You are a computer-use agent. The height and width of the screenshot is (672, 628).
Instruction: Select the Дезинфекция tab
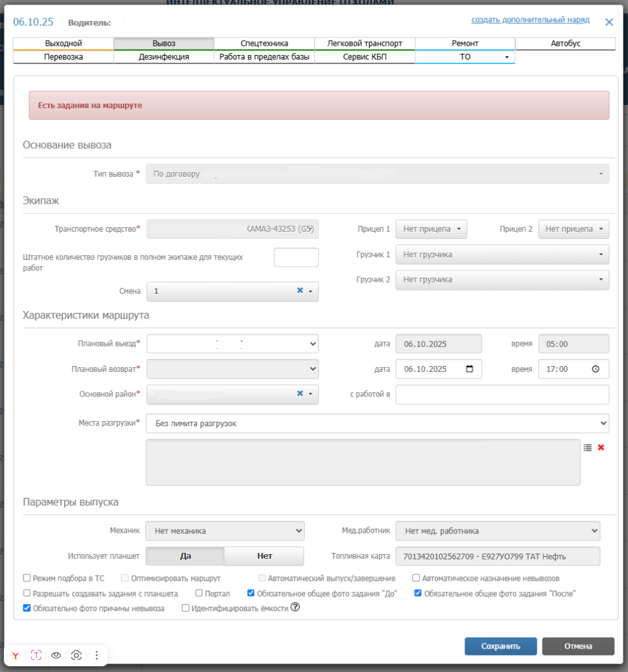tap(163, 57)
